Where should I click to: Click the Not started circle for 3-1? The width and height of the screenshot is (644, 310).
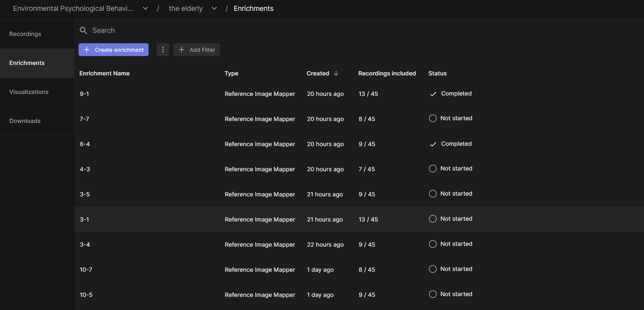pyautogui.click(x=433, y=219)
